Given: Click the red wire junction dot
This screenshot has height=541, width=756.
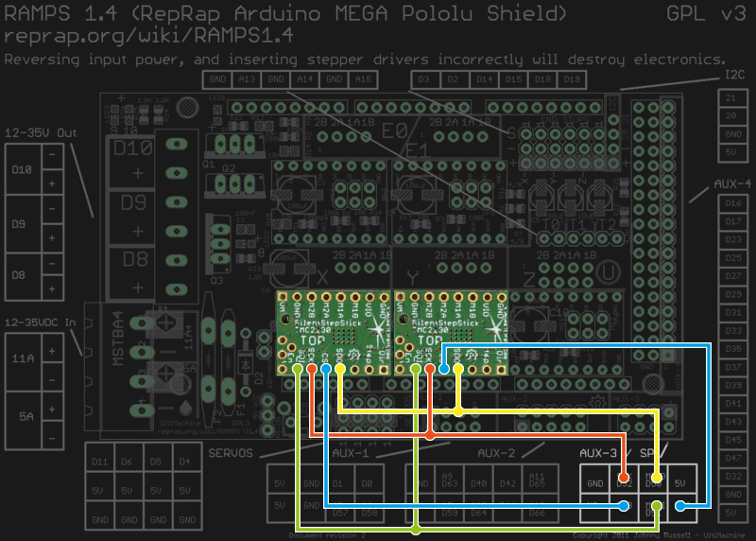Looking at the screenshot, I should tap(430, 435).
